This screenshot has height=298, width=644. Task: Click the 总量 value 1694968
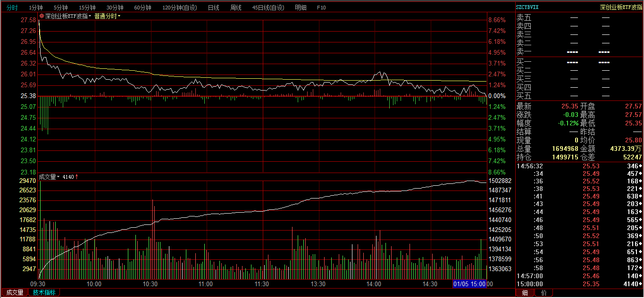pyautogui.click(x=565, y=149)
